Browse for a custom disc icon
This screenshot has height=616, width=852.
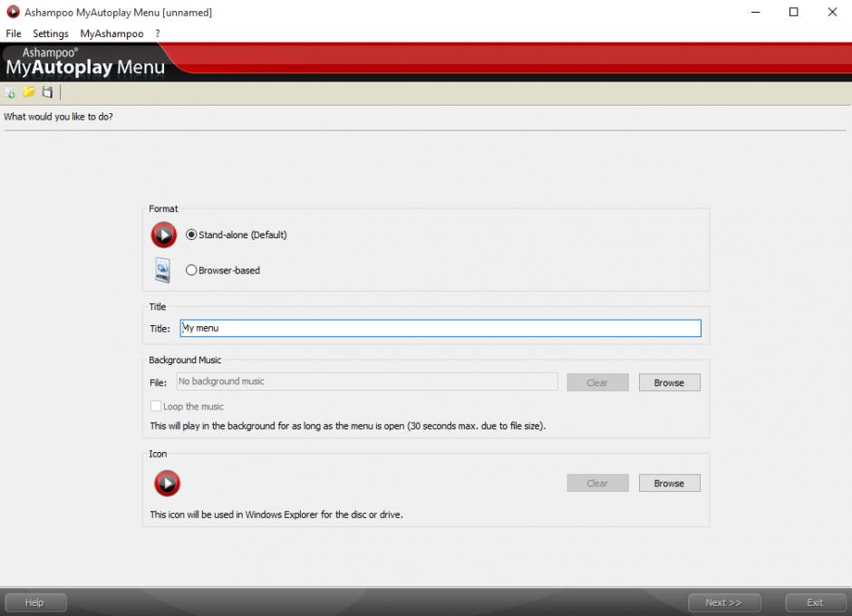click(x=669, y=484)
